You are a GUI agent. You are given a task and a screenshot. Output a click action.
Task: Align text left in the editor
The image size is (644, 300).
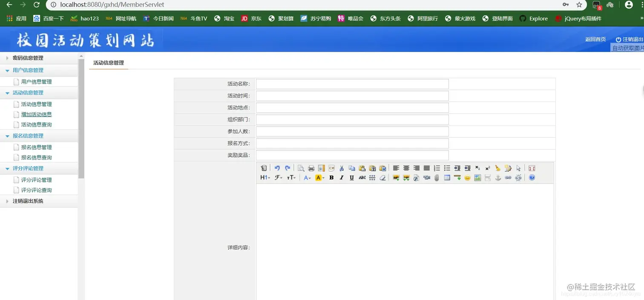pyautogui.click(x=396, y=168)
